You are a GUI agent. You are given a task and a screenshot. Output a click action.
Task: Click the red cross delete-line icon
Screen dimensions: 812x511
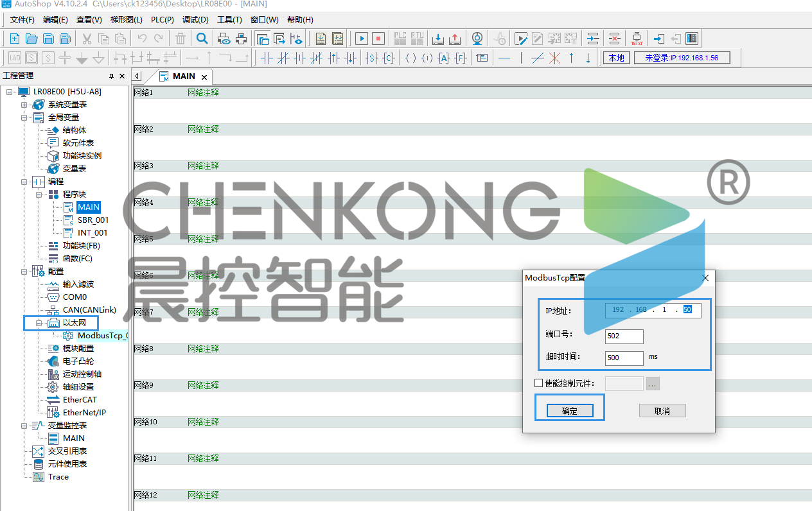554,58
